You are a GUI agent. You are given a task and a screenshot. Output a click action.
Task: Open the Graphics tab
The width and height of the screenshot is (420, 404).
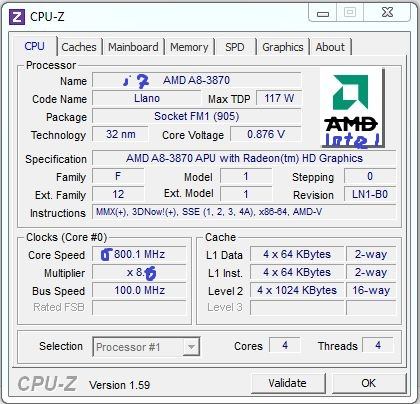[x=283, y=47]
